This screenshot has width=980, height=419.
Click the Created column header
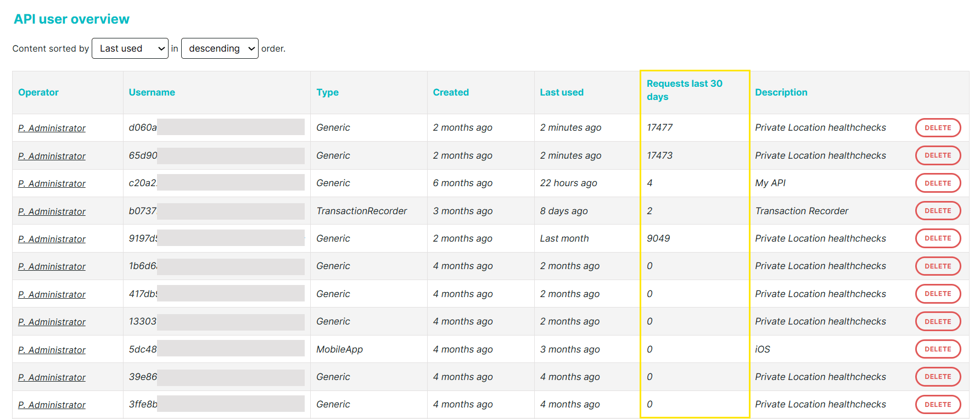click(451, 92)
